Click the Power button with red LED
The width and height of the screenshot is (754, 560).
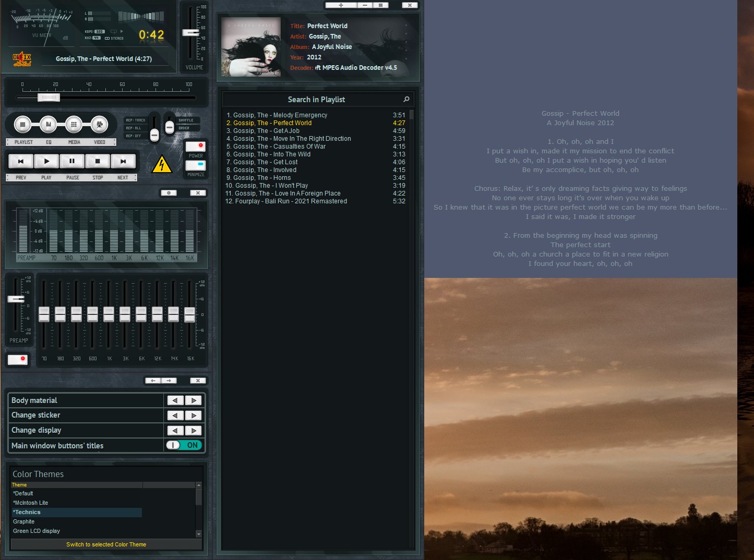coord(196,147)
